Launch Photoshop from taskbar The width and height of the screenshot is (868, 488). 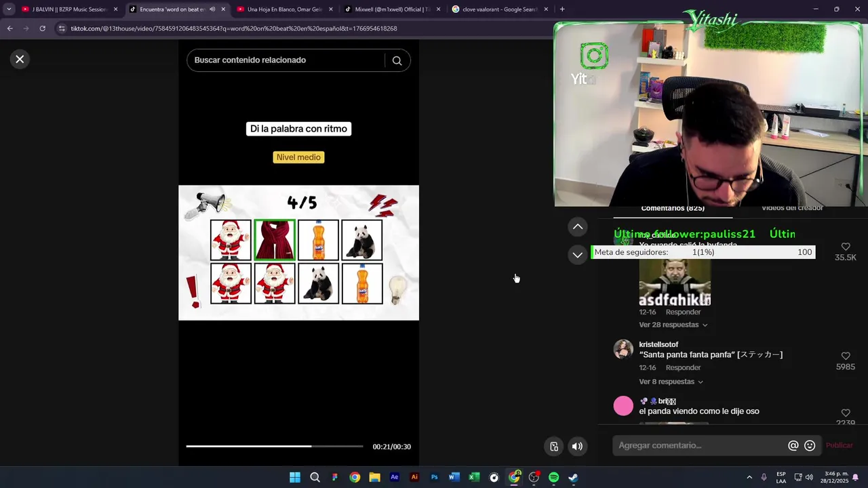434,477
